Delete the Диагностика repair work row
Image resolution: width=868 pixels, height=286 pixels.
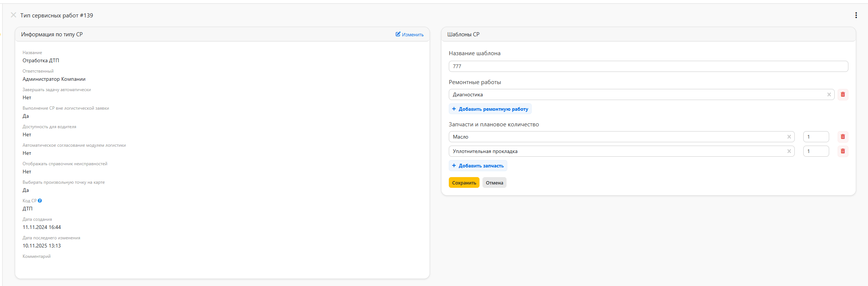pos(843,94)
